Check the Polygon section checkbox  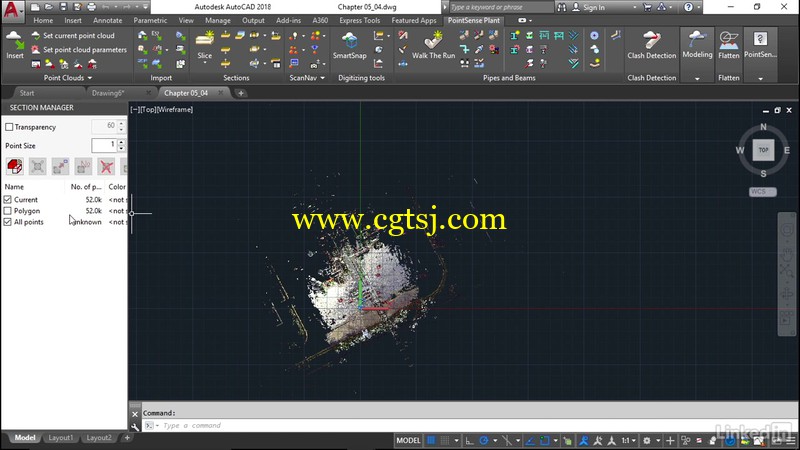pos(8,211)
